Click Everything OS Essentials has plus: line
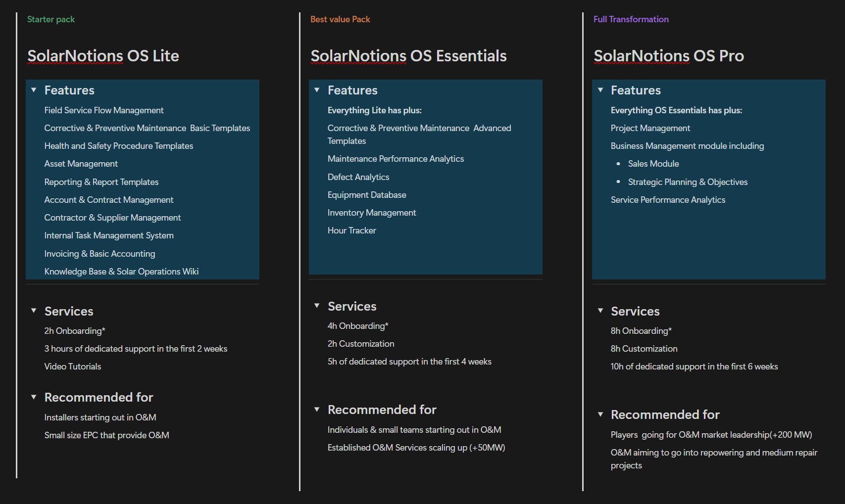This screenshot has width=845, height=504. pos(676,110)
